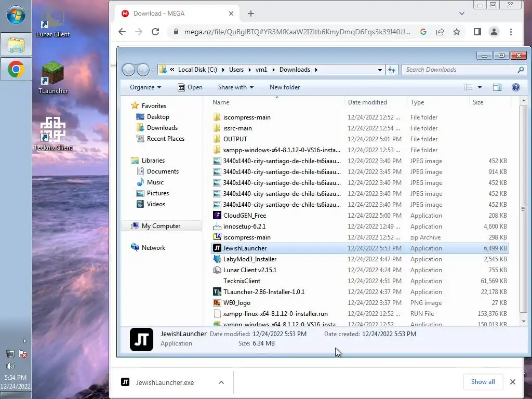Screen dimensions: 532x399
Task: Expand the address bar history dropdown
Action: click(x=380, y=70)
